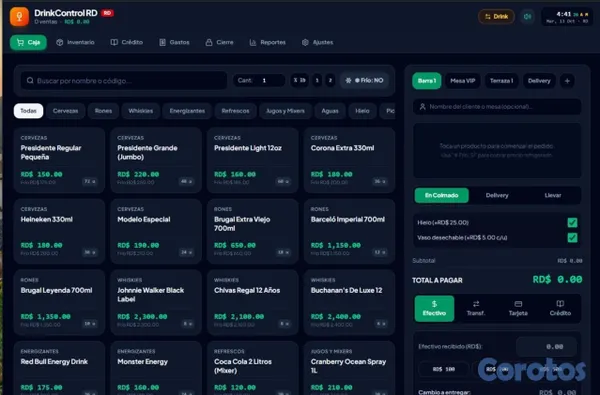The image size is (600, 395).
Task: Switch to the Delivery order tab at top
Action: [539, 81]
